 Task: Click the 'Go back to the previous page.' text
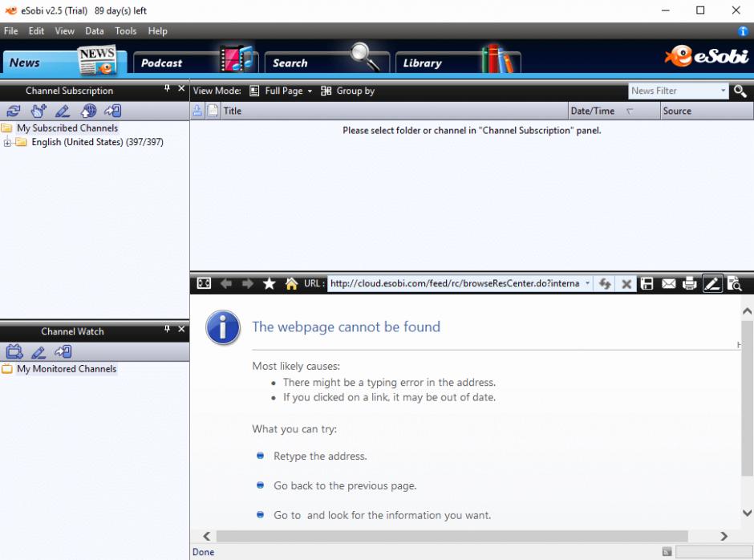click(345, 486)
